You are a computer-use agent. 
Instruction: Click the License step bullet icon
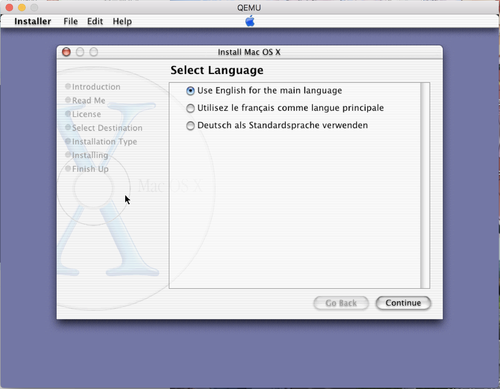(x=68, y=114)
